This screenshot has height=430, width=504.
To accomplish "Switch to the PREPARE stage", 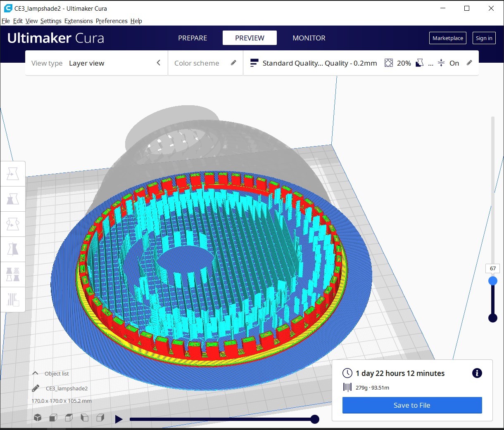I will click(x=193, y=38).
